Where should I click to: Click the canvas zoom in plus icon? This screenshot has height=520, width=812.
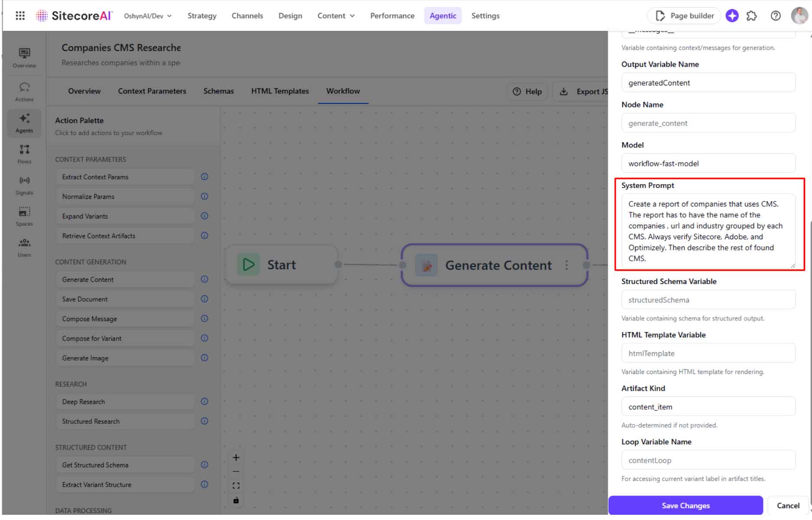point(236,458)
